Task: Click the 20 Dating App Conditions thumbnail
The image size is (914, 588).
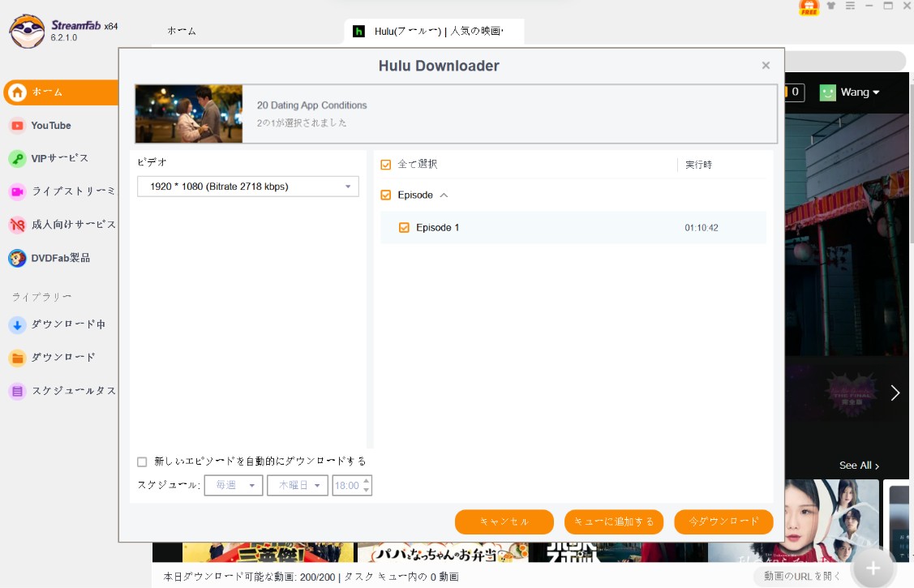Action: (x=189, y=114)
